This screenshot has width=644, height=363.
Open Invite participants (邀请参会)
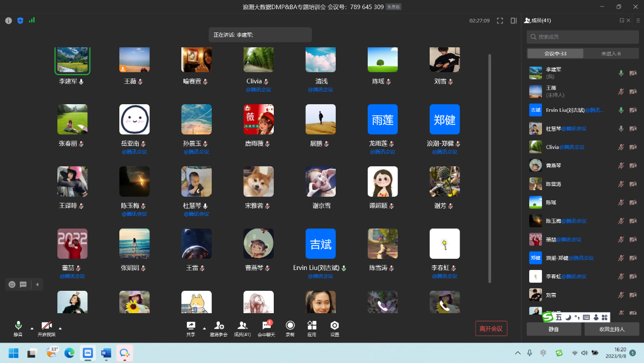[x=219, y=328]
